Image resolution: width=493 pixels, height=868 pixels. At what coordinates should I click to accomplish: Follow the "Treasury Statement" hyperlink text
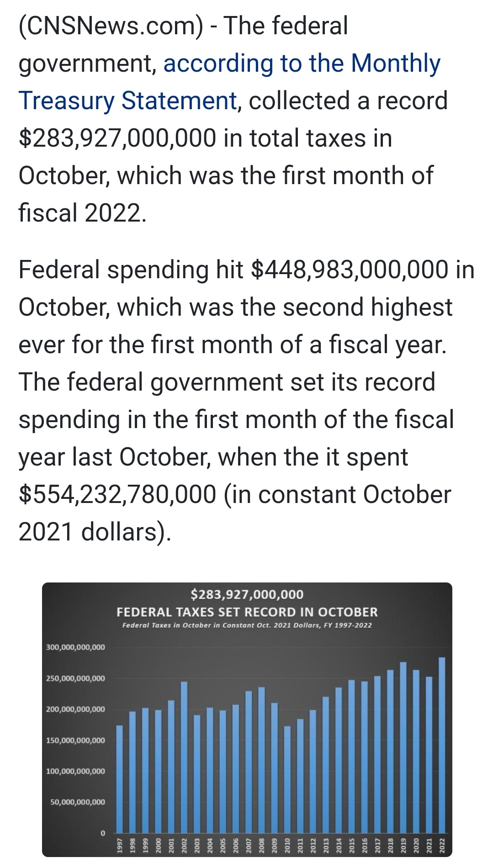(128, 101)
